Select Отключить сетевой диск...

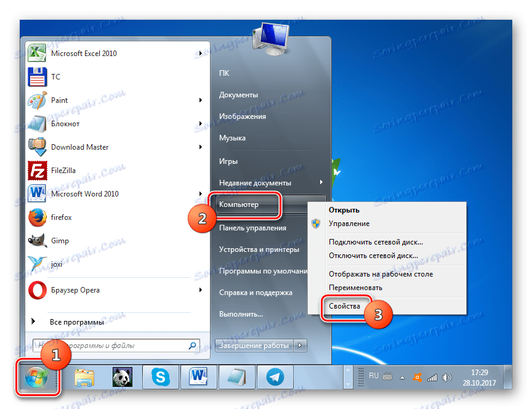tap(373, 256)
